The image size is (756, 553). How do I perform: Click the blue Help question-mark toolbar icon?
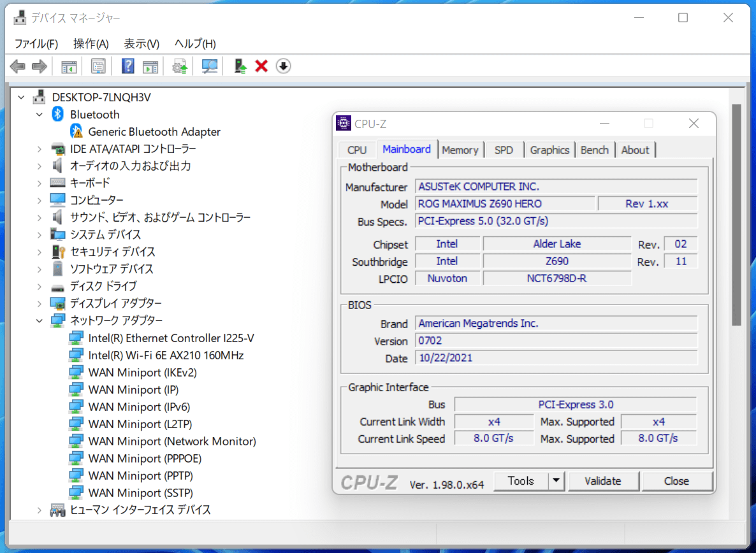click(127, 66)
